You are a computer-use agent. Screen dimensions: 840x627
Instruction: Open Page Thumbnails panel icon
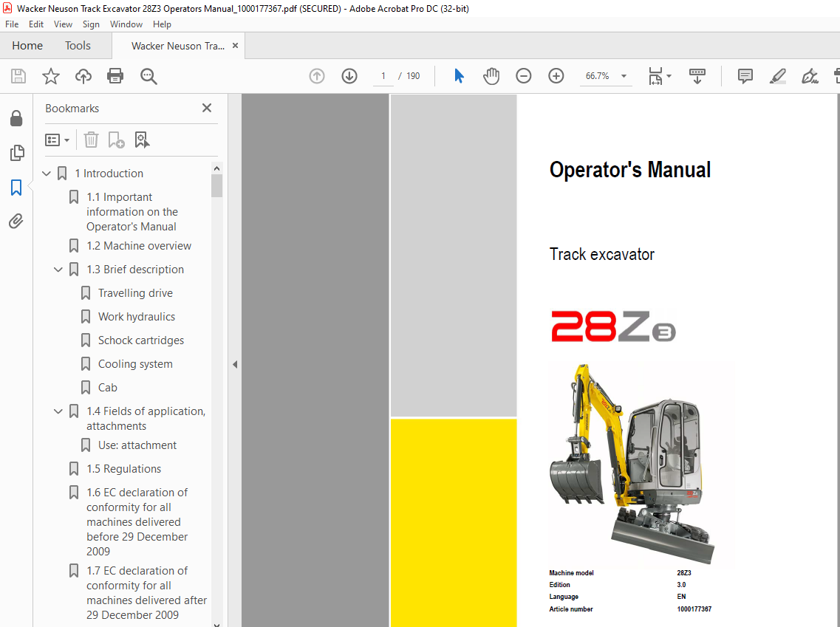pyautogui.click(x=16, y=153)
